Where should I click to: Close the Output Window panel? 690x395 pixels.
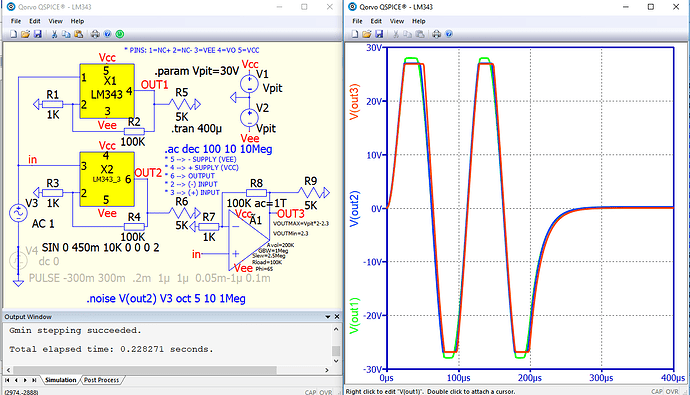pyautogui.click(x=337, y=317)
